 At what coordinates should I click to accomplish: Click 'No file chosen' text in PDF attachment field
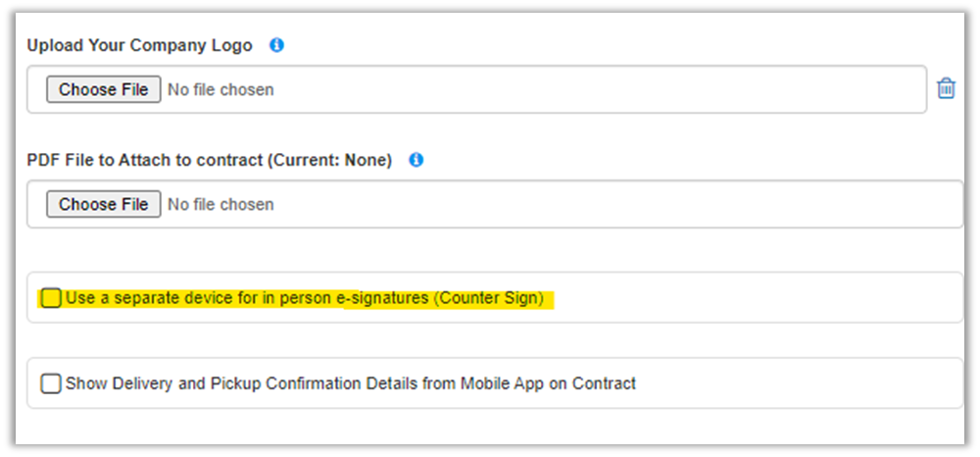coord(220,205)
